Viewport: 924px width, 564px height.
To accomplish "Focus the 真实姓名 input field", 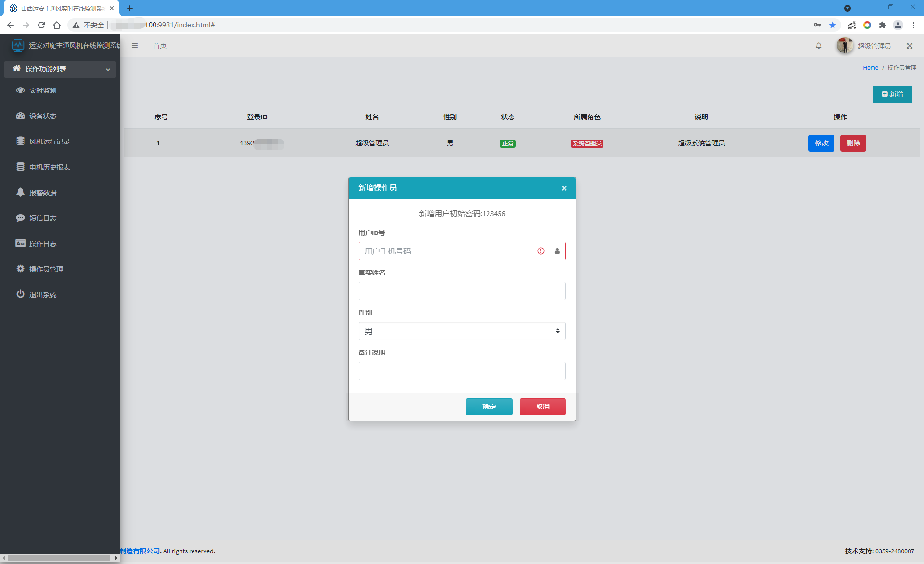I will click(x=462, y=291).
